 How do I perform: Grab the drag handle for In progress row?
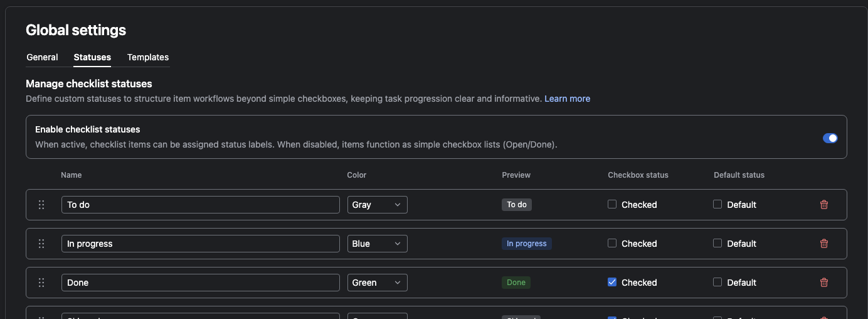point(41,244)
